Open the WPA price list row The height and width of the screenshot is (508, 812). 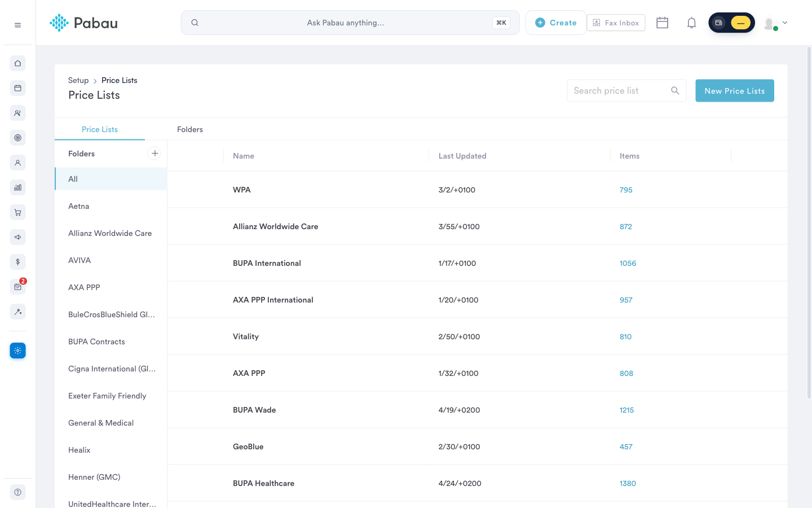478,190
